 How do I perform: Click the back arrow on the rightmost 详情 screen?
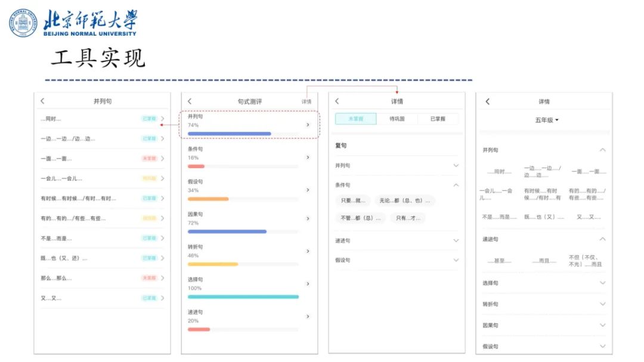[x=487, y=101]
